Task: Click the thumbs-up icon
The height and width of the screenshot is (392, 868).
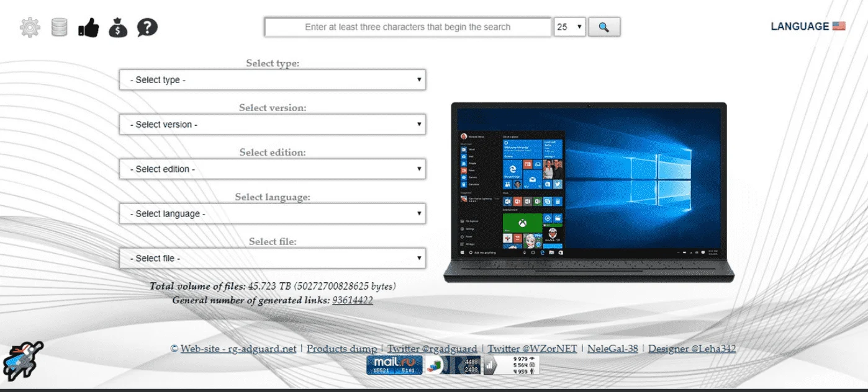Action: click(x=89, y=27)
